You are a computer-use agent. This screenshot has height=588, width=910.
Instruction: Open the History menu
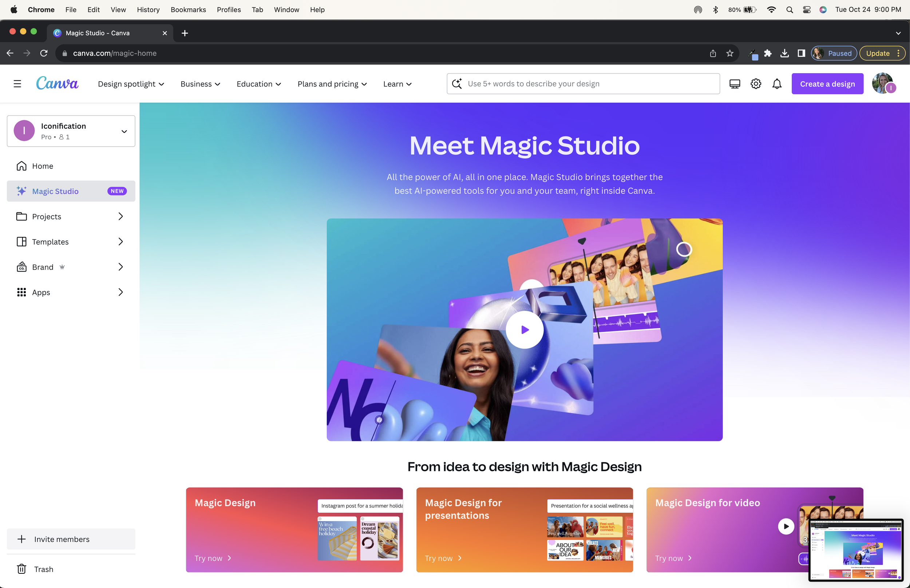click(148, 9)
